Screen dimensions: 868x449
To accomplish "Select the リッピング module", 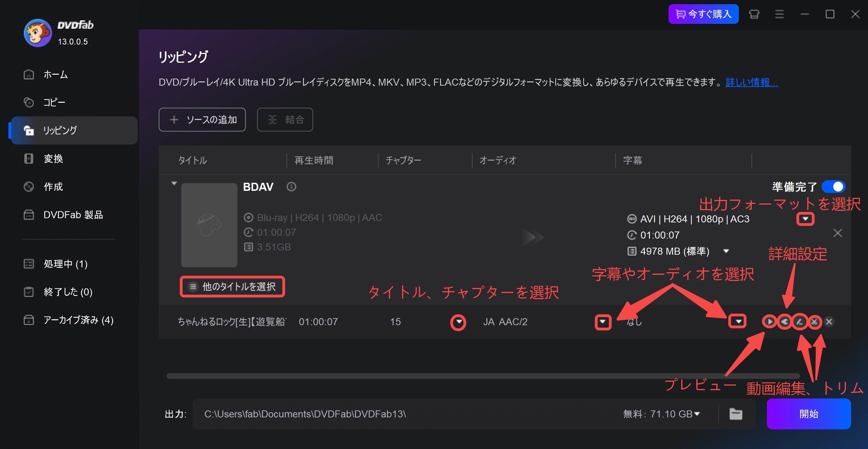I will tap(74, 130).
